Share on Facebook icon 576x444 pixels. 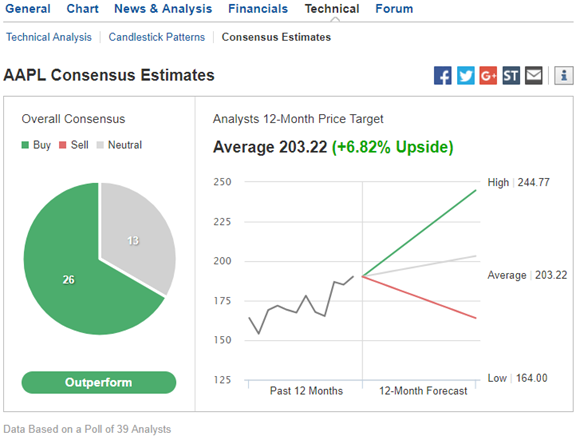pyautogui.click(x=442, y=76)
